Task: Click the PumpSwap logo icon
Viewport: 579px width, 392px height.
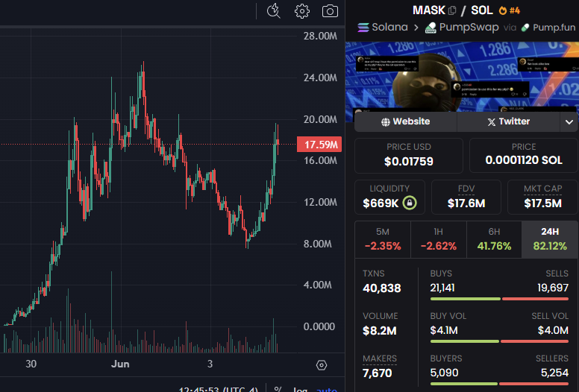Action: pos(431,28)
